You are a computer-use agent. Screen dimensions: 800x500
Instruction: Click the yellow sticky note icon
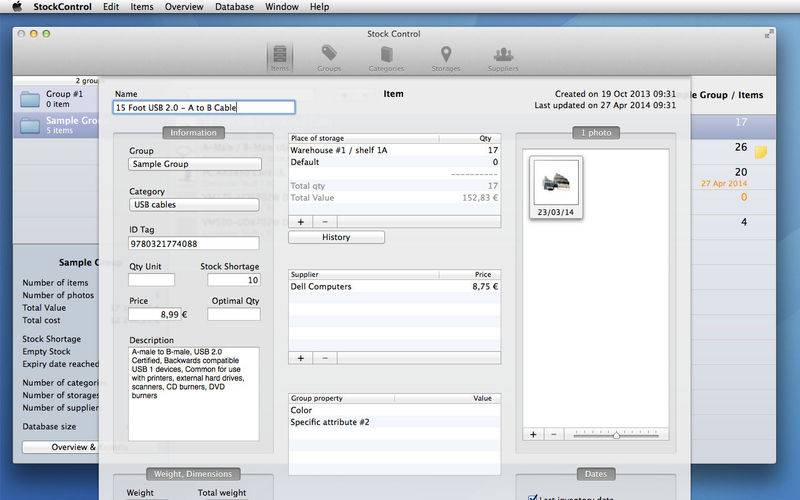[x=761, y=152]
